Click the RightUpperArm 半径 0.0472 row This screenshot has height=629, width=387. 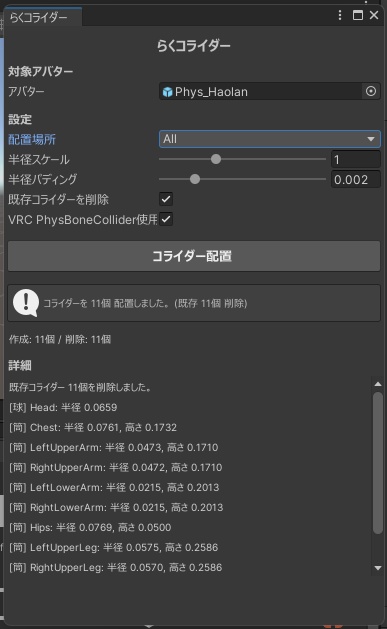pos(115,467)
